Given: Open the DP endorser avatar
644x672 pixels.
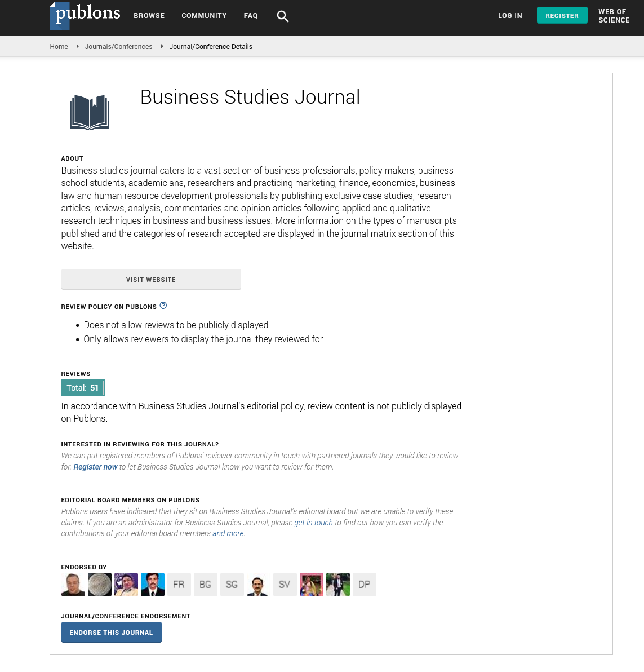Looking at the screenshot, I should 365,585.
